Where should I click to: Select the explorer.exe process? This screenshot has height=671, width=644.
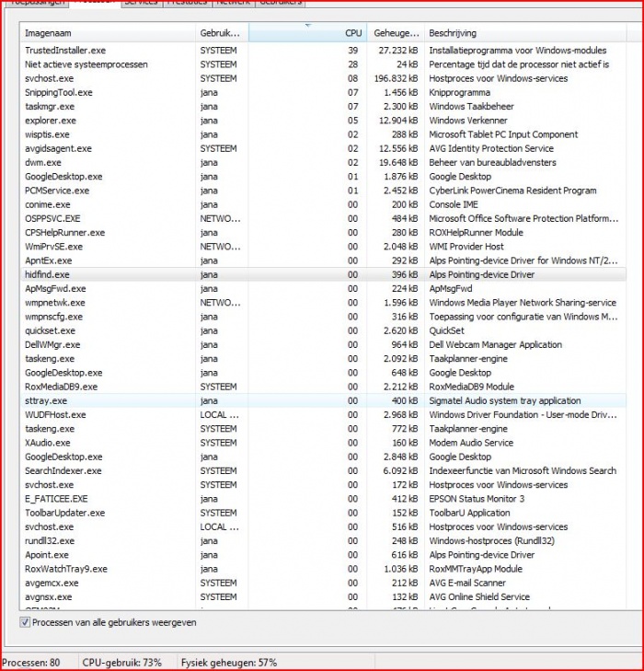coord(323,121)
